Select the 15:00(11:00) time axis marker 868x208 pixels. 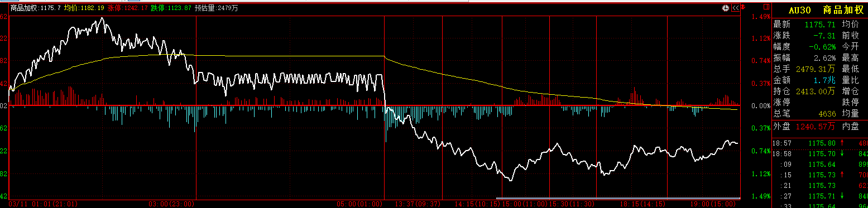526,204
